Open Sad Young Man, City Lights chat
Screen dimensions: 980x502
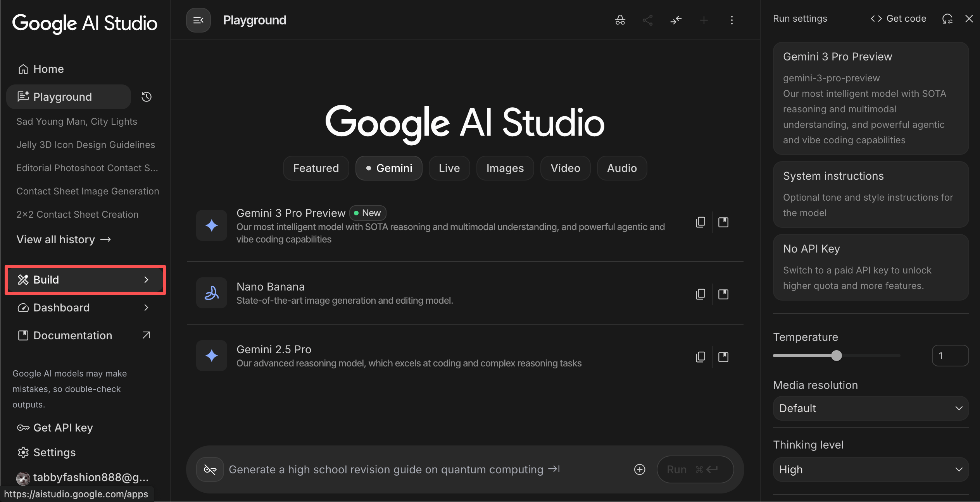point(77,122)
